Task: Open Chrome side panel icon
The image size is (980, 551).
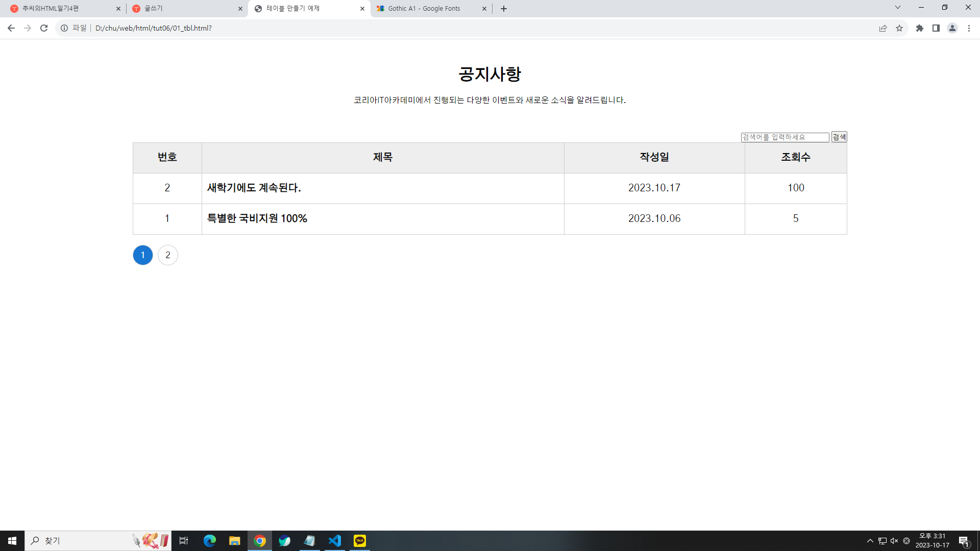Action: click(x=936, y=28)
